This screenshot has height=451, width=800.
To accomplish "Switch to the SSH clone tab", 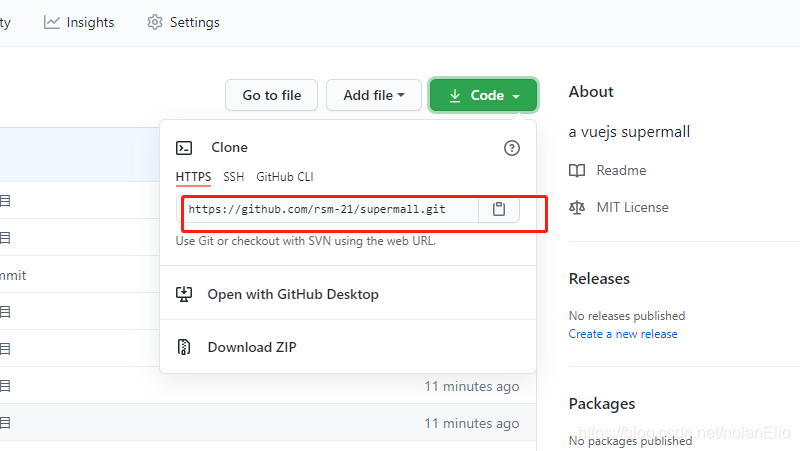I will pyautogui.click(x=234, y=177).
